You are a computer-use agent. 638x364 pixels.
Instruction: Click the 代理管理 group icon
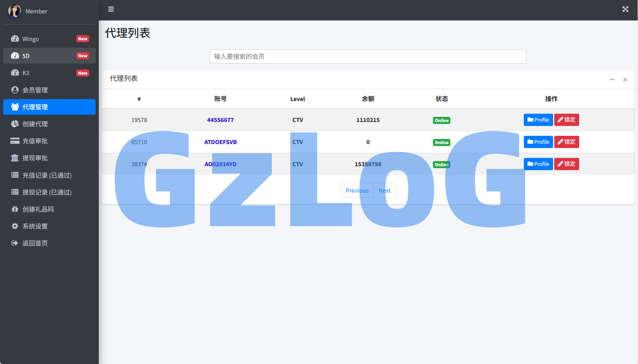pos(15,107)
